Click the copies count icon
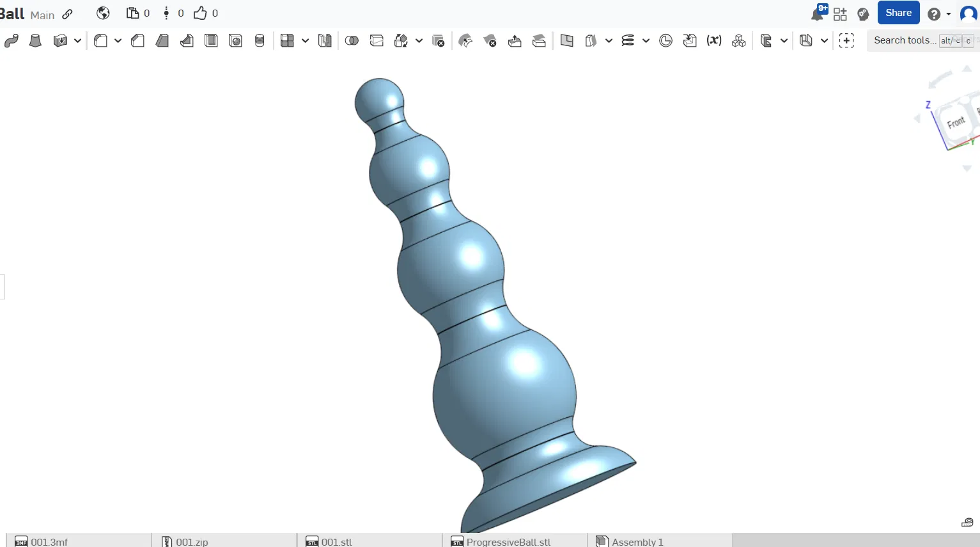 click(132, 13)
